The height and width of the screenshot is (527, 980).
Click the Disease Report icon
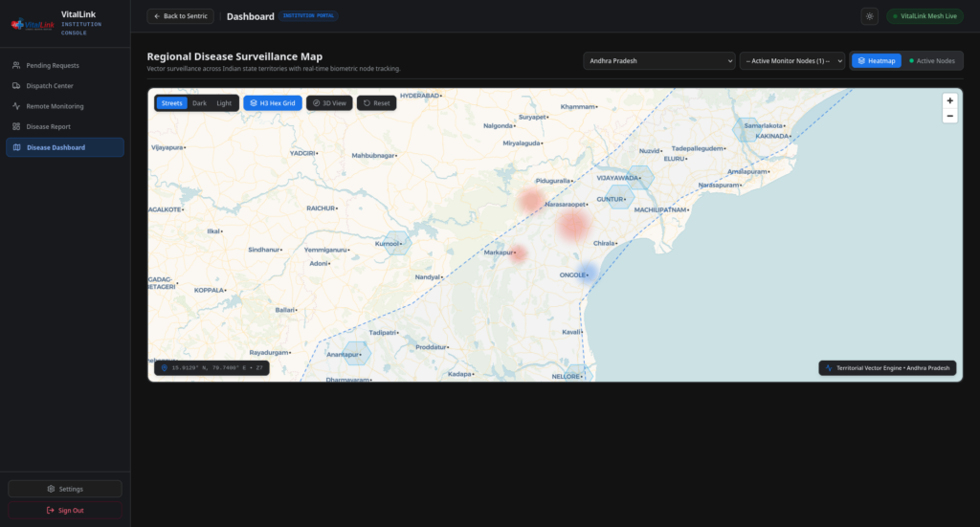pos(16,126)
